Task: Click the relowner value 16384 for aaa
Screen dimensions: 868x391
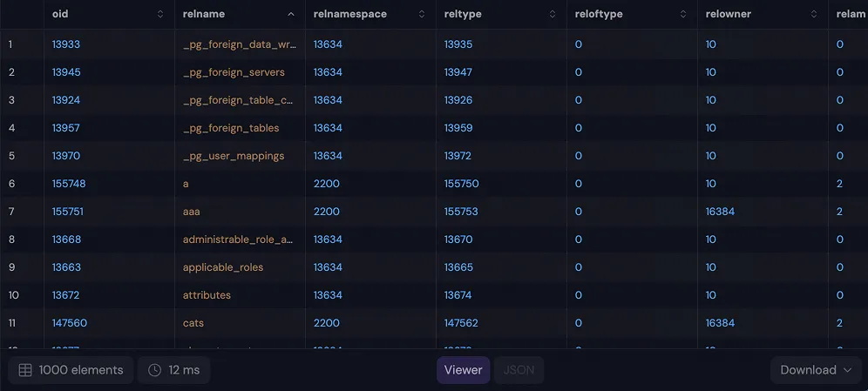Action: [720, 212]
